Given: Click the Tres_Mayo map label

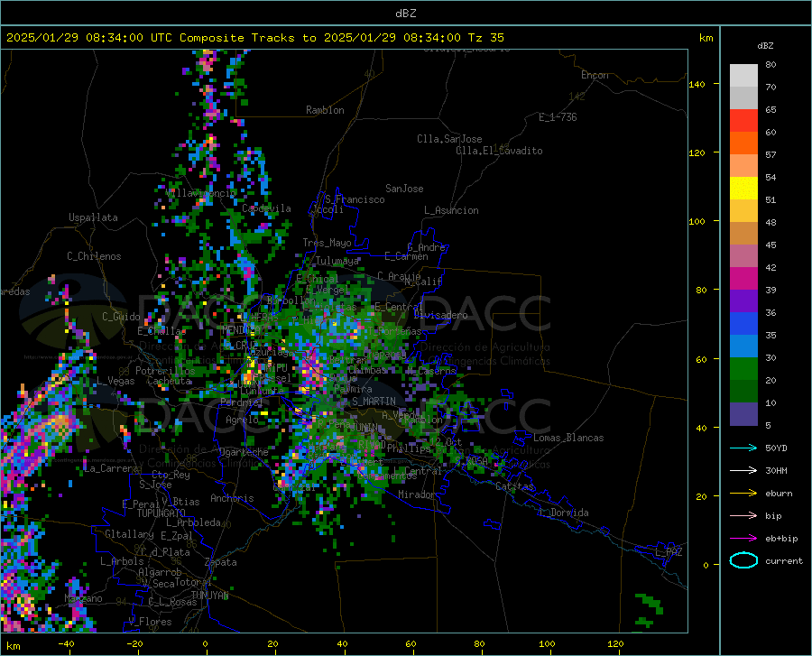Looking at the screenshot, I should point(327,243).
